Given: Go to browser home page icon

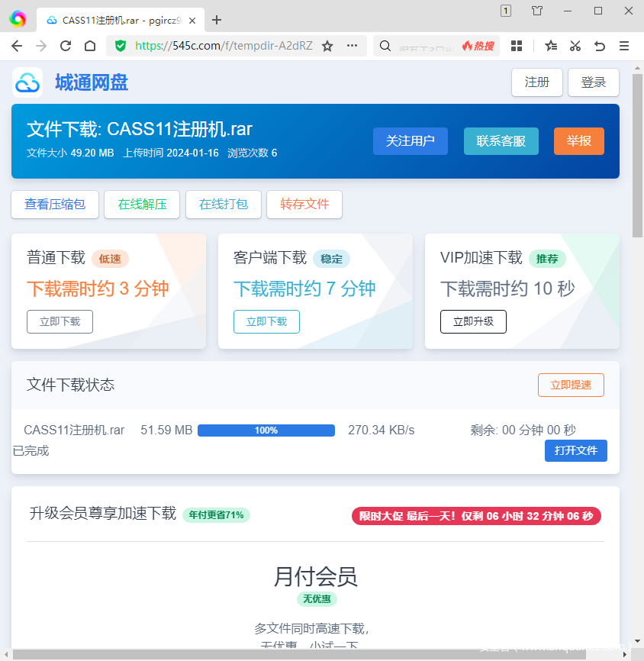Looking at the screenshot, I should click(90, 46).
